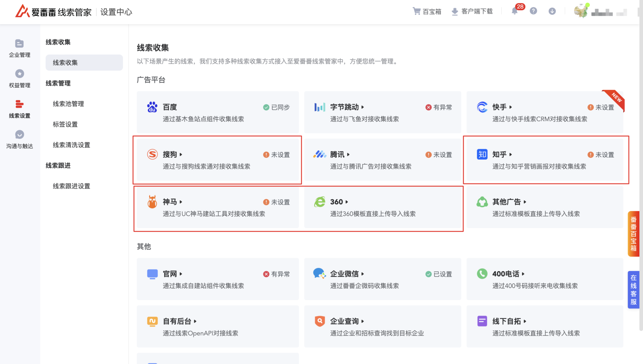This screenshot has height=364, width=643.
Task: Open the 企业查询 card title
Action: click(x=344, y=321)
